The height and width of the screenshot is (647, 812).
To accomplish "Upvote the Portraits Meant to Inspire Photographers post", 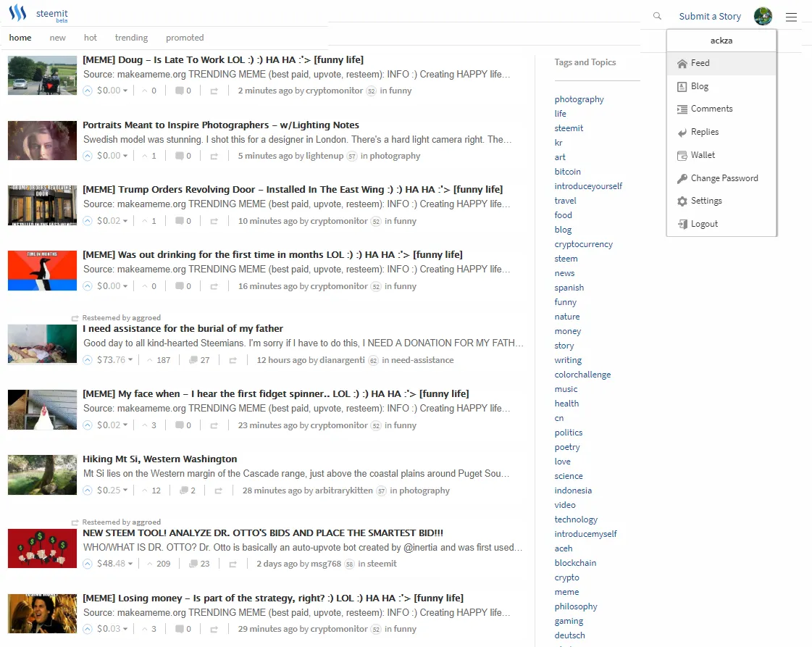I will (x=88, y=156).
